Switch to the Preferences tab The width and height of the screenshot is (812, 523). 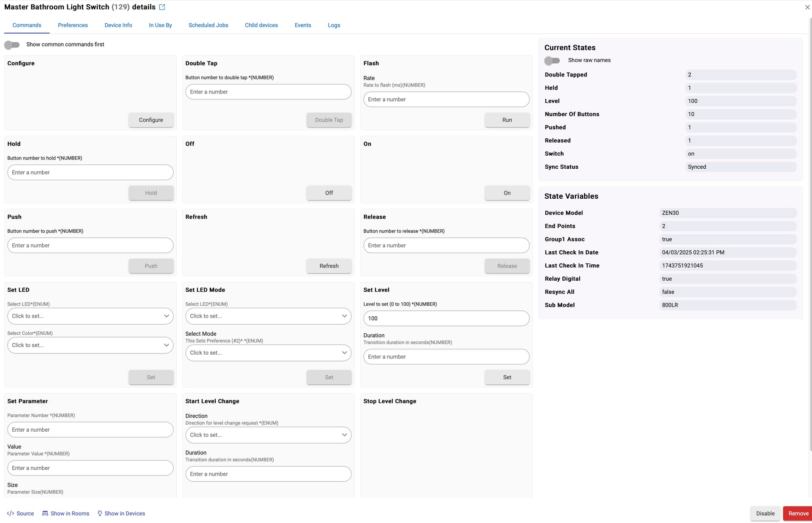73,25
